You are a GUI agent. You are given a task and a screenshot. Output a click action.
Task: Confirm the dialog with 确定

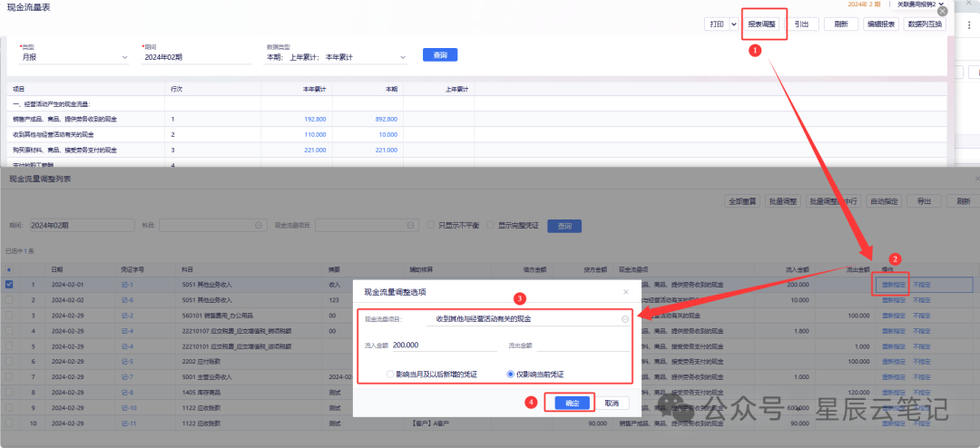(572, 403)
